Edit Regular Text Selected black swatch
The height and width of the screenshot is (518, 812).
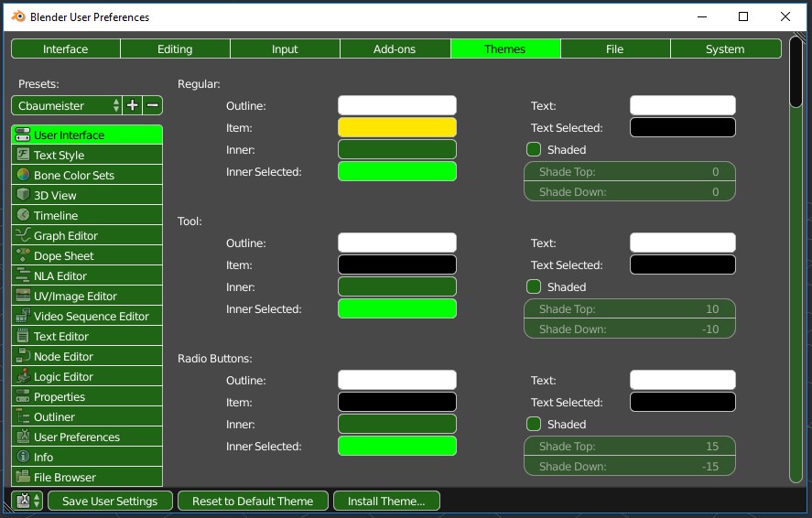pyautogui.click(x=683, y=127)
